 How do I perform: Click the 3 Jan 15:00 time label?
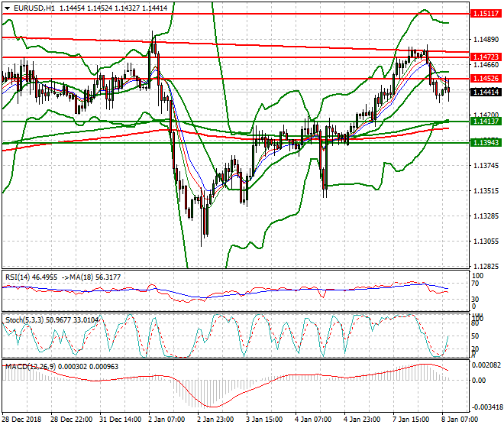pos(264,420)
